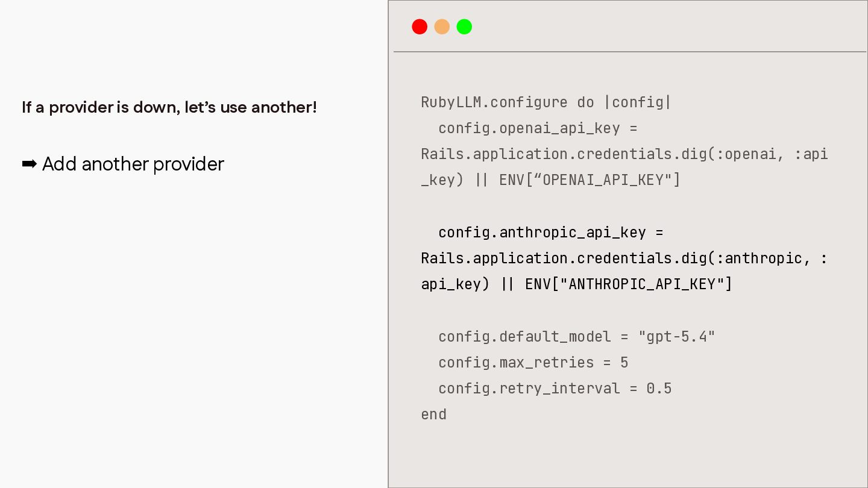Screen dimensions: 868x488
Task: Click ENV ANTHROPIC_API_KEY text
Action: click(x=629, y=284)
